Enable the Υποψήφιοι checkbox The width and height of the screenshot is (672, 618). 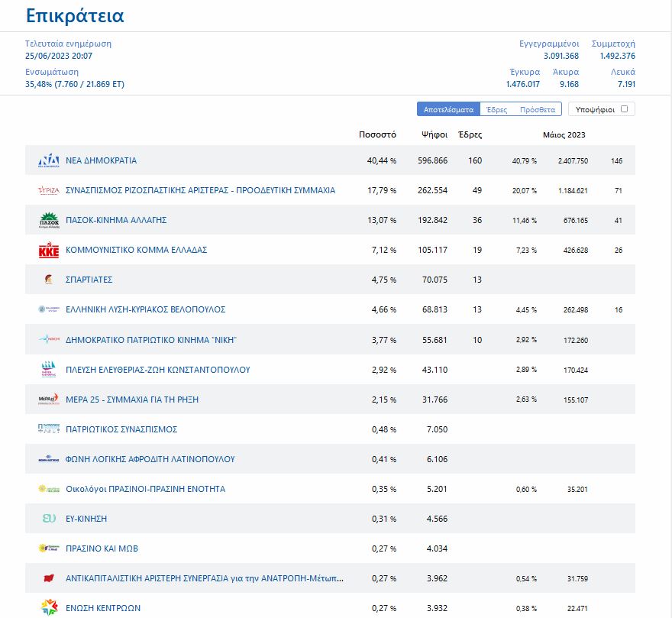pos(624,109)
